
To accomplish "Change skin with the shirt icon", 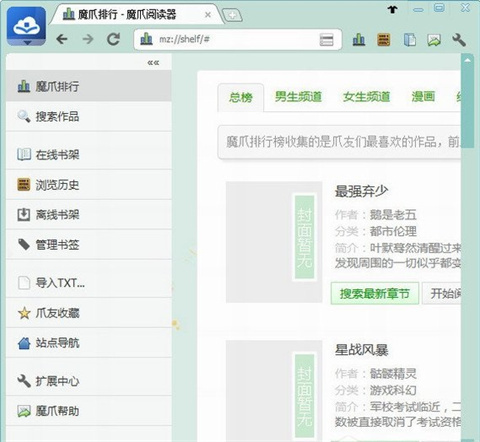I will tap(393, 9).
